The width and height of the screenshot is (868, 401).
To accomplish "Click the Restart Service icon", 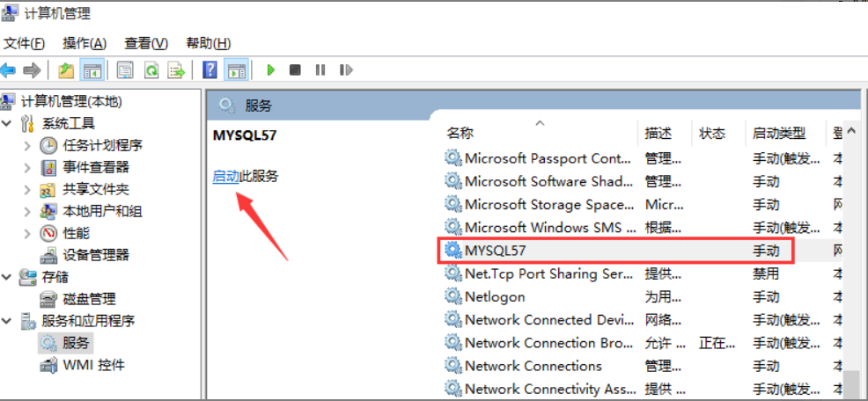I will (x=345, y=70).
